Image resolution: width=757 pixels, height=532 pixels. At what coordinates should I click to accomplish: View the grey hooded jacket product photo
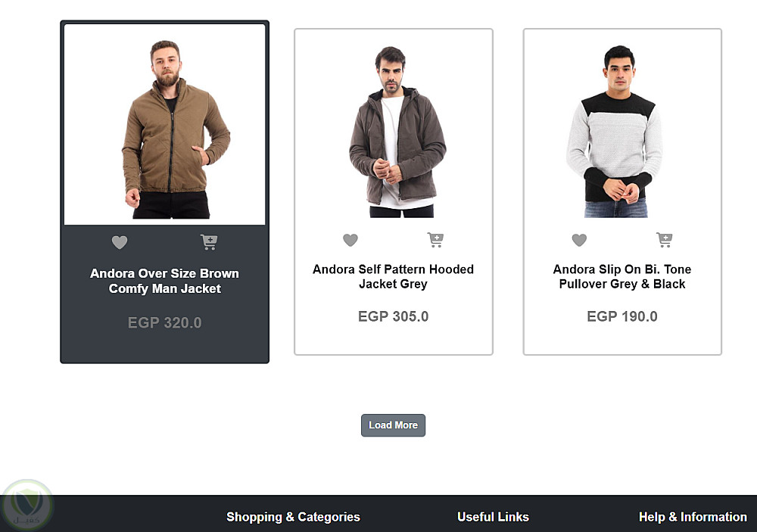(393, 129)
